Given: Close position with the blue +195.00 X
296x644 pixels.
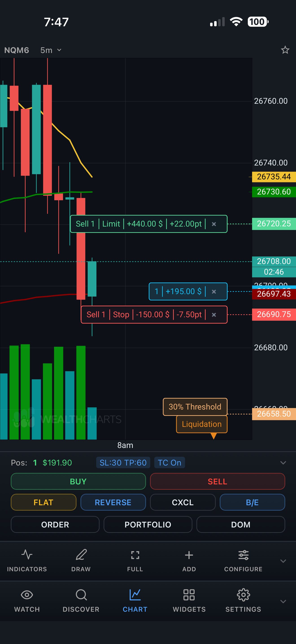Looking at the screenshot, I should click(214, 291).
